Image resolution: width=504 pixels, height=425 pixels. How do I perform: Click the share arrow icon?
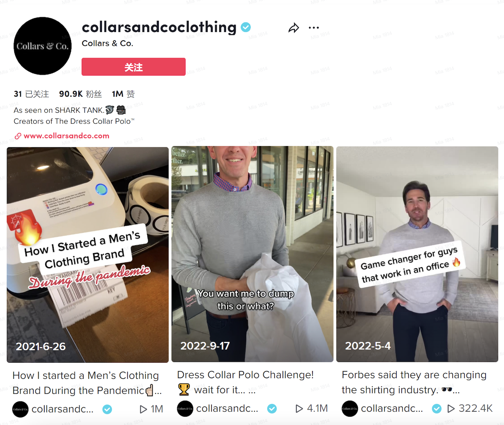point(293,28)
